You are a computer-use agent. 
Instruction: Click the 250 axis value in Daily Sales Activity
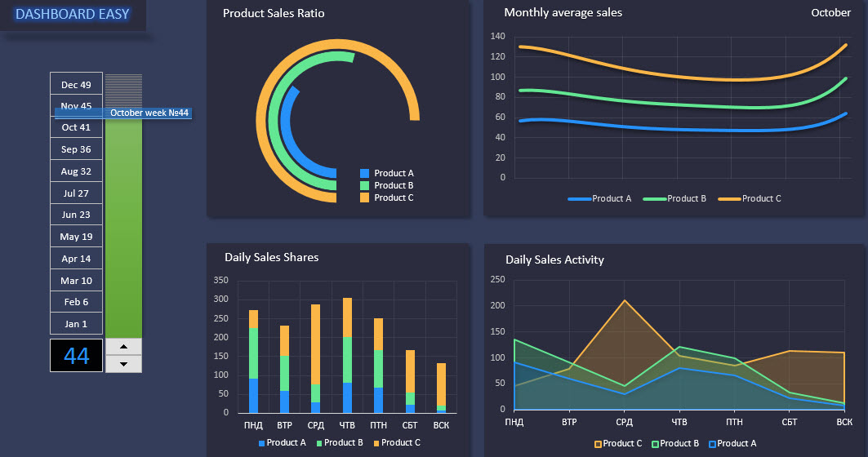pos(497,279)
